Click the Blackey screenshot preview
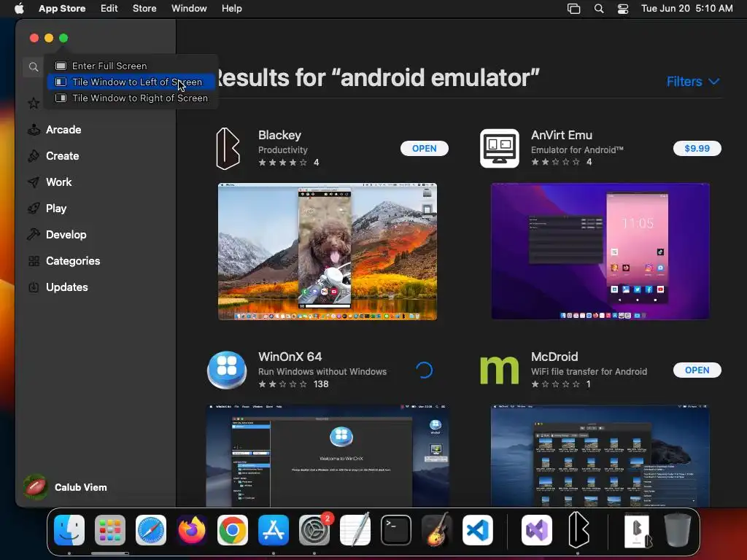Screen dimensions: 747x560 pos(328,252)
